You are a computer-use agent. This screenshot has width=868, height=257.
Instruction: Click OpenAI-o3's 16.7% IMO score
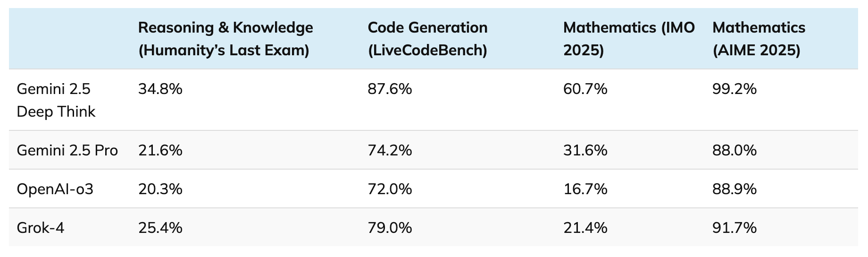tap(585, 189)
